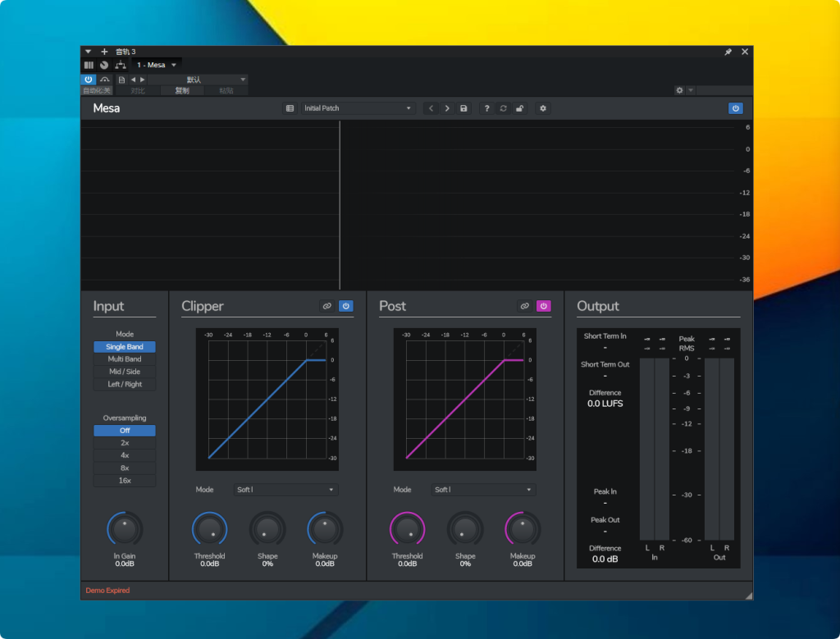Viewport: 840px width, 639px height.
Task: Click the unlock padlock icon
Action: 519,108
